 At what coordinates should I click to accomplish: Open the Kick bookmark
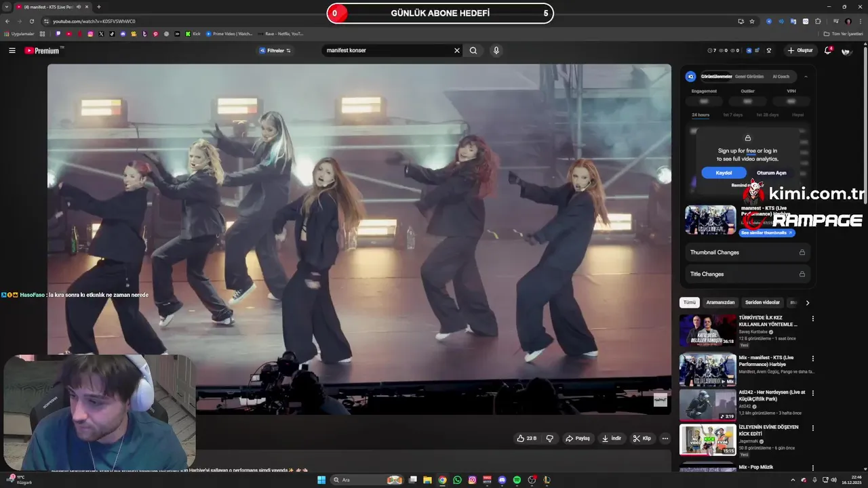click(192, 33)
